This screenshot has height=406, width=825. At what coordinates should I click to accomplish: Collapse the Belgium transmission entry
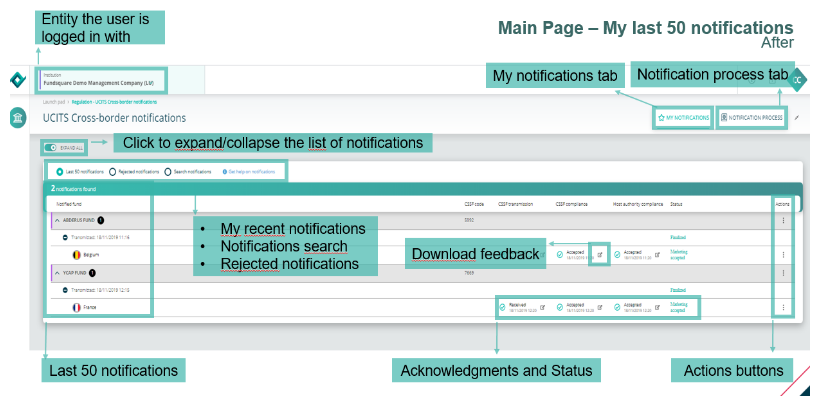65,238
